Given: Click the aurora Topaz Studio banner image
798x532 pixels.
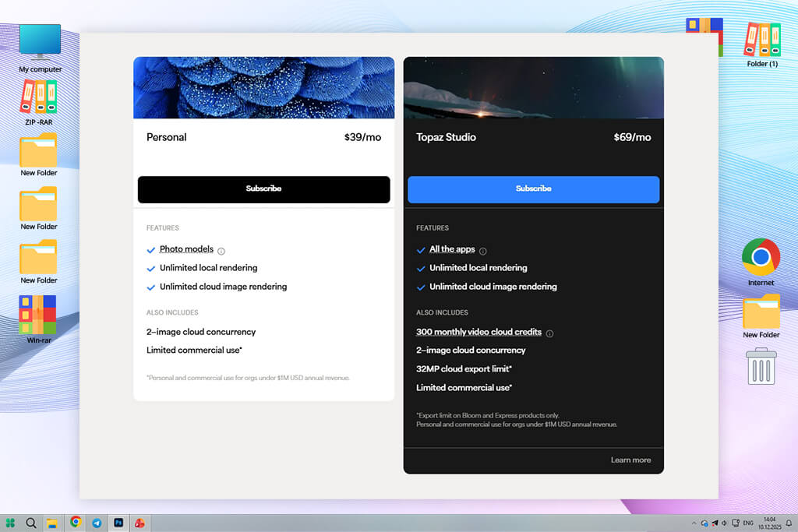Looking at the screenshot, I should (533, 87).
